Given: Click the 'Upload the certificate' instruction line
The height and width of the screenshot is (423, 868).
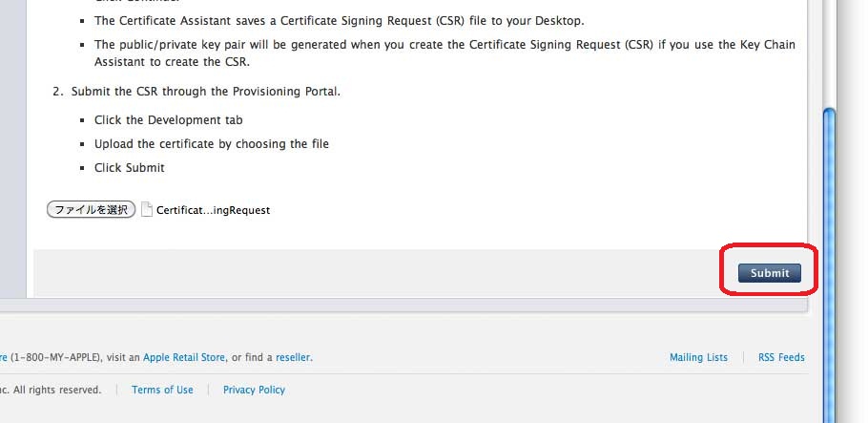Looking at the screenshot, I should tap(211, 144).
